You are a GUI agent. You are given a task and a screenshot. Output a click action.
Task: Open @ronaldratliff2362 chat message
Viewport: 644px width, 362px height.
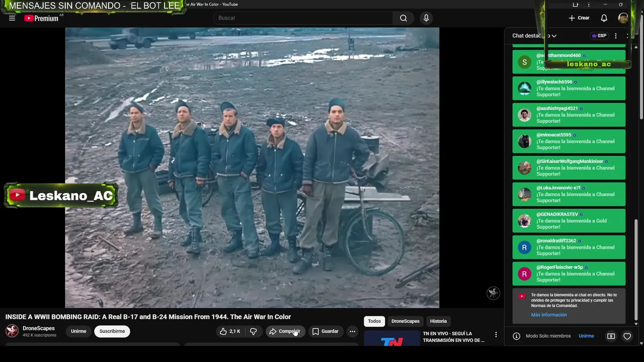pos(569,247)
